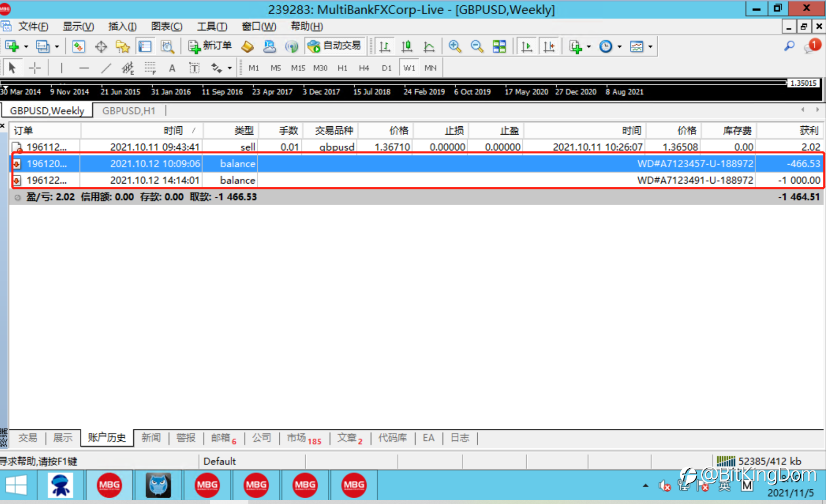Click the new chart icon
The image size is (826, 504).
tap(12, 46)
